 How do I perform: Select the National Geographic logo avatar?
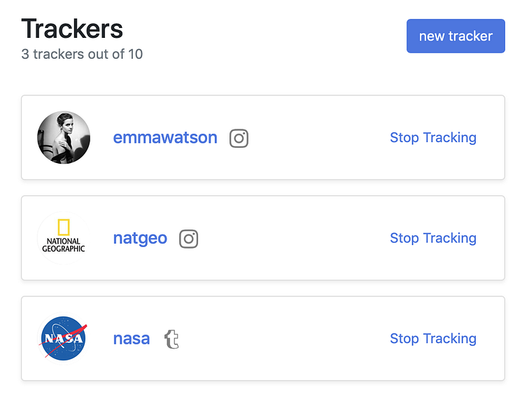coord(64,238)
